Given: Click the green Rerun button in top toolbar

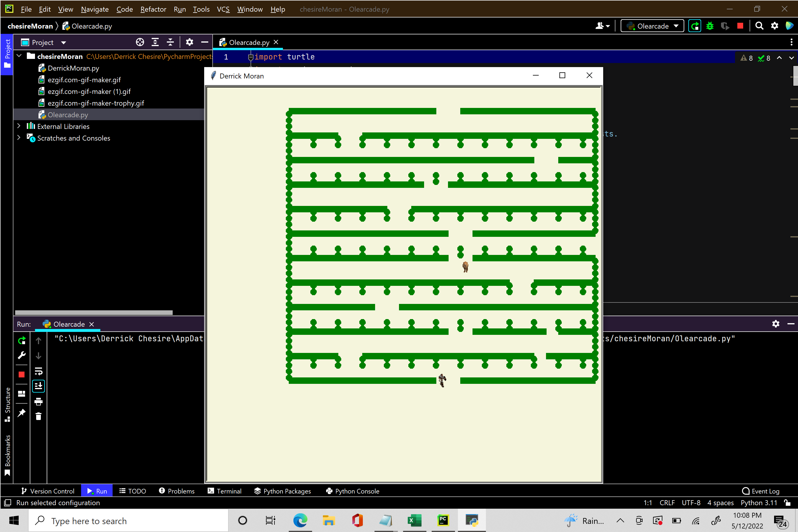Looking at the screenshot, I should (x=694, y=26).
